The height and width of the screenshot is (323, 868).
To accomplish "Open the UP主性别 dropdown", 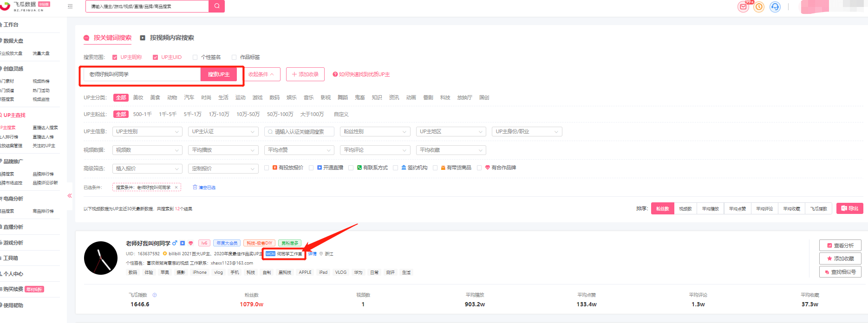I will [147, 132].
